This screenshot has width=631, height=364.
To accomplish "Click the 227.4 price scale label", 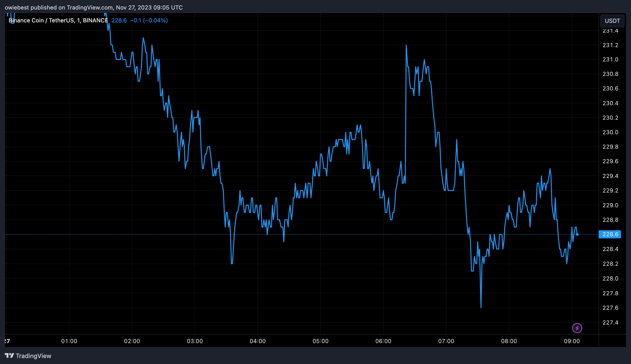I will tap(610, 323).
